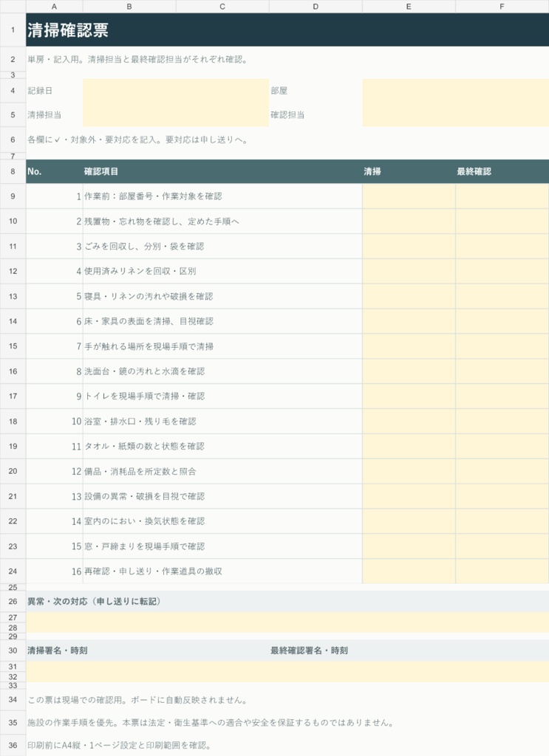549x756 pixels.
Task: Click the number cell 10 in the No. column
Action: (x=54, y=421)
